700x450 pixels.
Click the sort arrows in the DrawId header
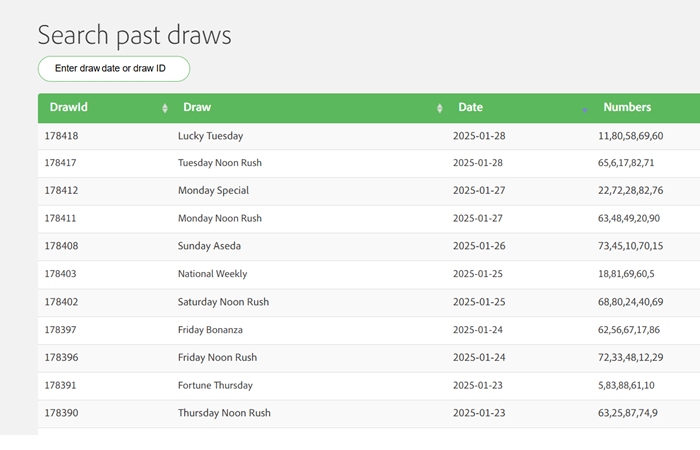[x=165, y=108]
